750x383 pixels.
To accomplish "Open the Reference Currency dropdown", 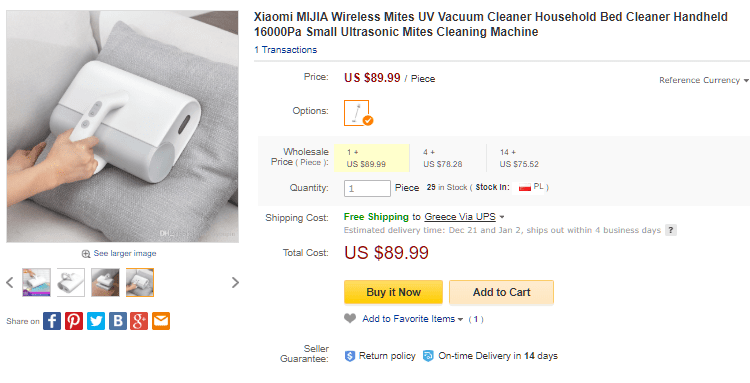I will (x=704, y=80).
